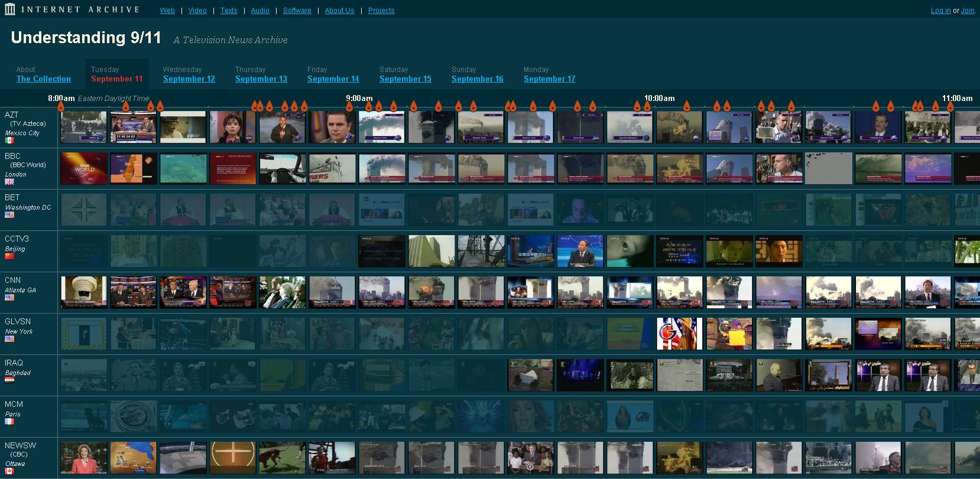The image size is (980, 479).
Task: Jump to the orange marker below 11:00am
Action: [950, 107]
